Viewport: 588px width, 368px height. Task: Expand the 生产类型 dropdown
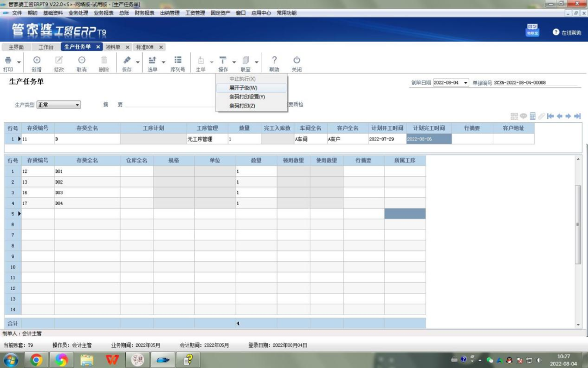pos(77,105)
